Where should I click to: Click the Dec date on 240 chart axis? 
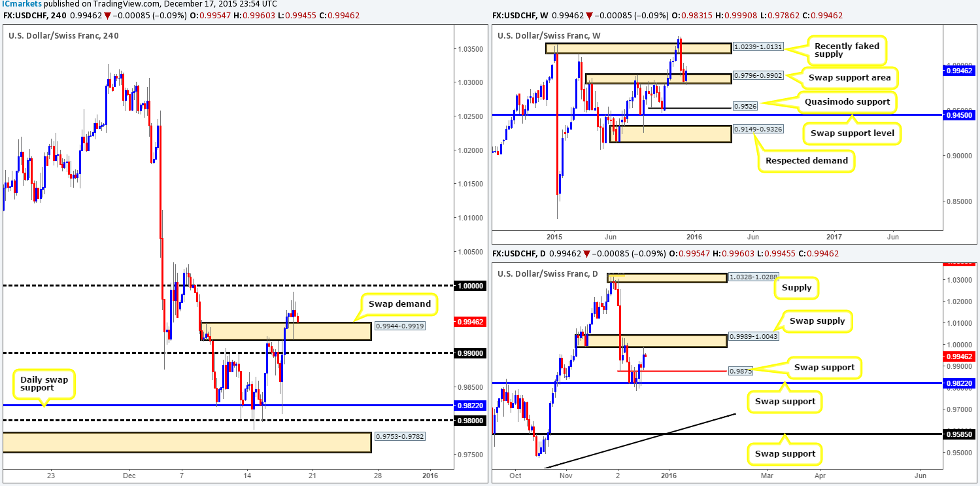tap(129, 475)
